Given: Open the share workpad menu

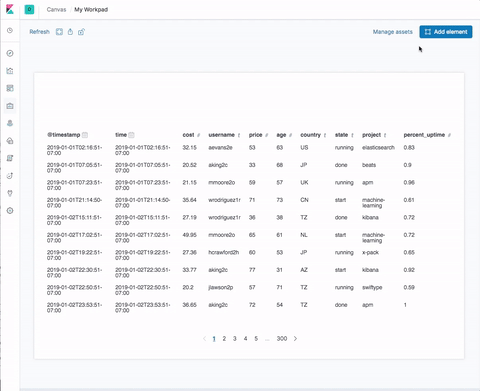Looking at the screenshot, I should click(70, 32).
